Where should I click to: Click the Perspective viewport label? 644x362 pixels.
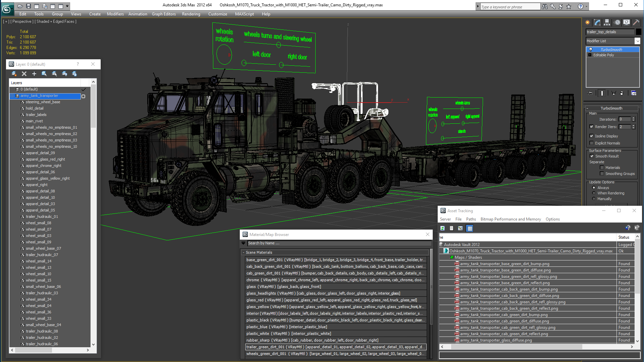pos(22,21)
